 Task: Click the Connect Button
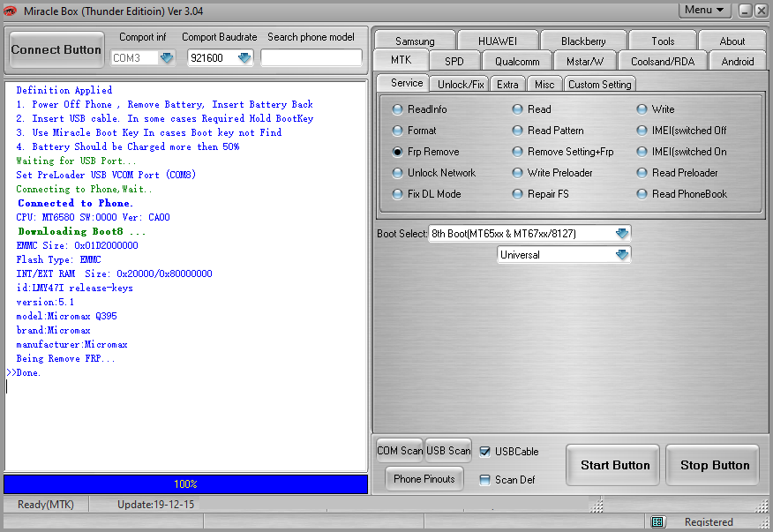pos(56,49)
